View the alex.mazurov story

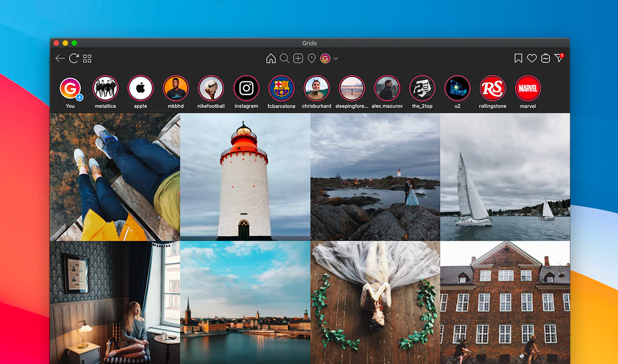click(387, 88)
